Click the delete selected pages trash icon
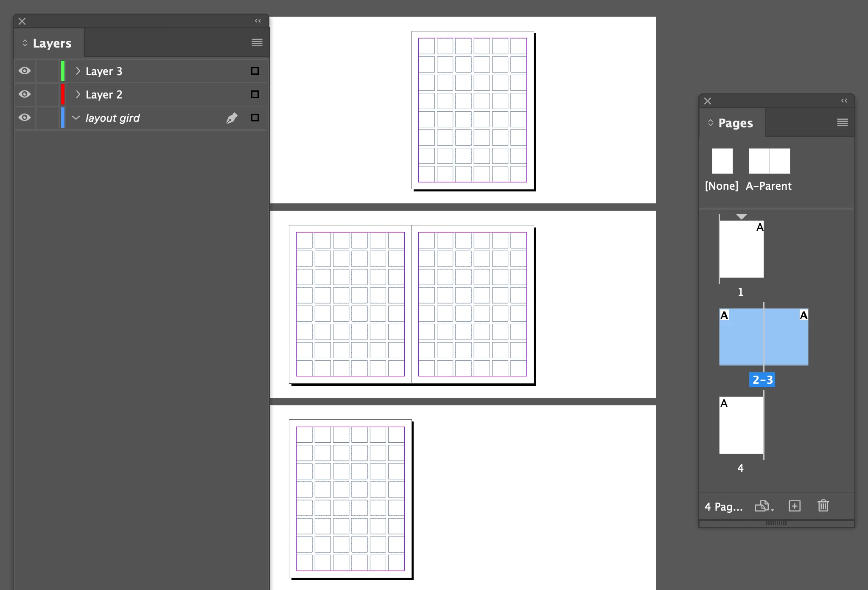The height and width of the screenshot is (590, 868). (823, 506)
